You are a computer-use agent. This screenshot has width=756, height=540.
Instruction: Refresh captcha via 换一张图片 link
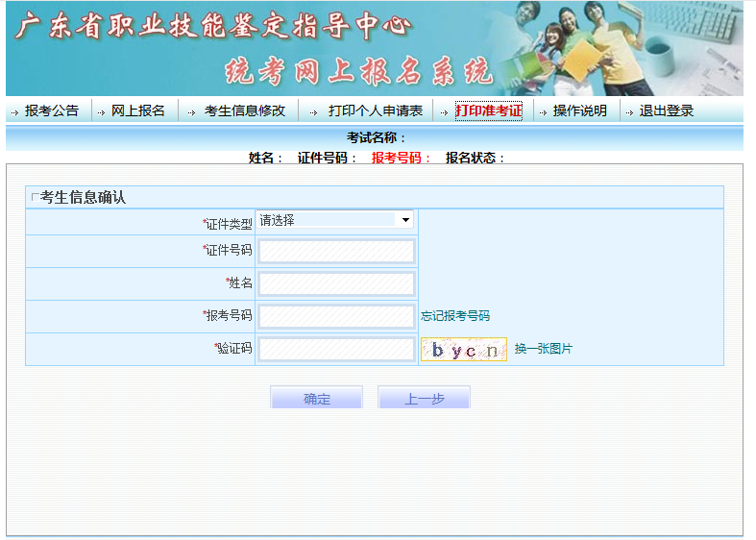(x=543, y=349)
